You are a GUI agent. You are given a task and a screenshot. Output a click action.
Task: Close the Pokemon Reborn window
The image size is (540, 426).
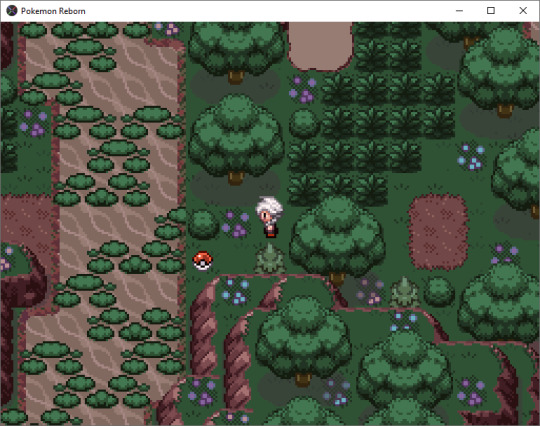[523, 11]
